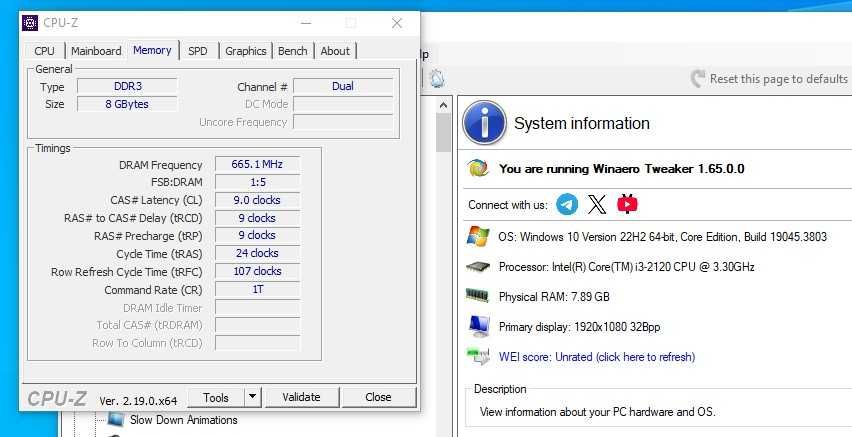This screenshot has height=437, width=852.
Task: Click the Winaero Tweaker 1.65.0.0 version text
Action: [622, 168]
